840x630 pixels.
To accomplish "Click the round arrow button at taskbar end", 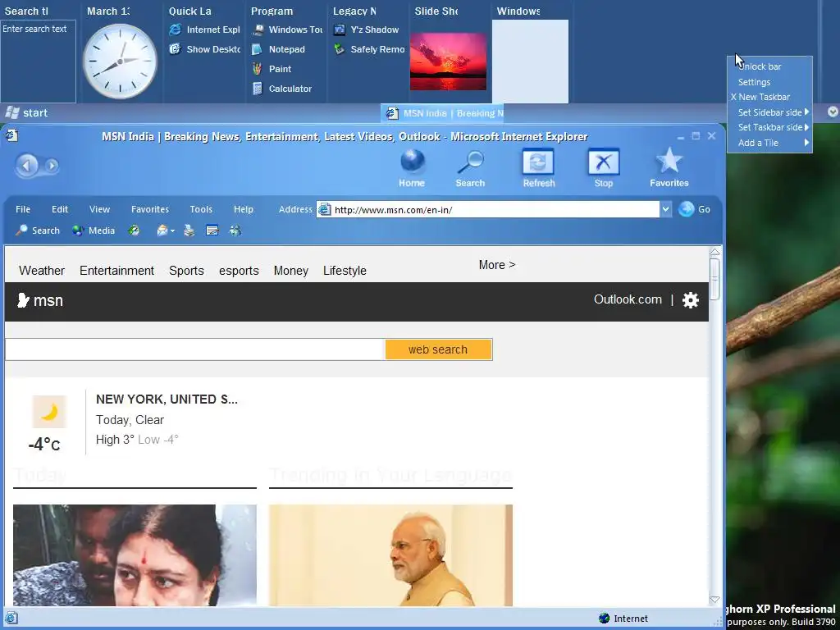I will 833,112.
